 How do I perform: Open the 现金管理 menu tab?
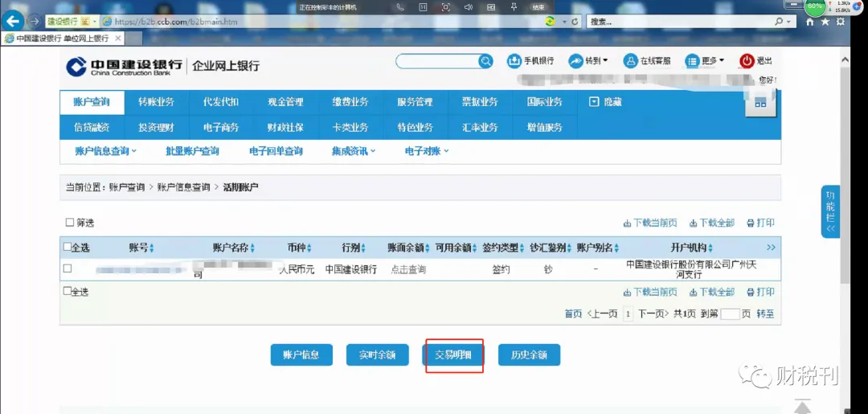tap(285, 102)
